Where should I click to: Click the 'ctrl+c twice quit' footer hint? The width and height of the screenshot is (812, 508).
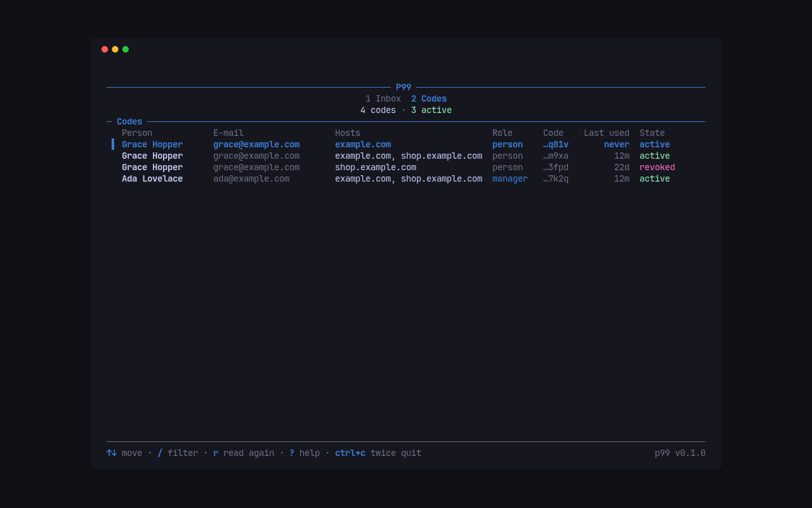(x=378, y=453)
